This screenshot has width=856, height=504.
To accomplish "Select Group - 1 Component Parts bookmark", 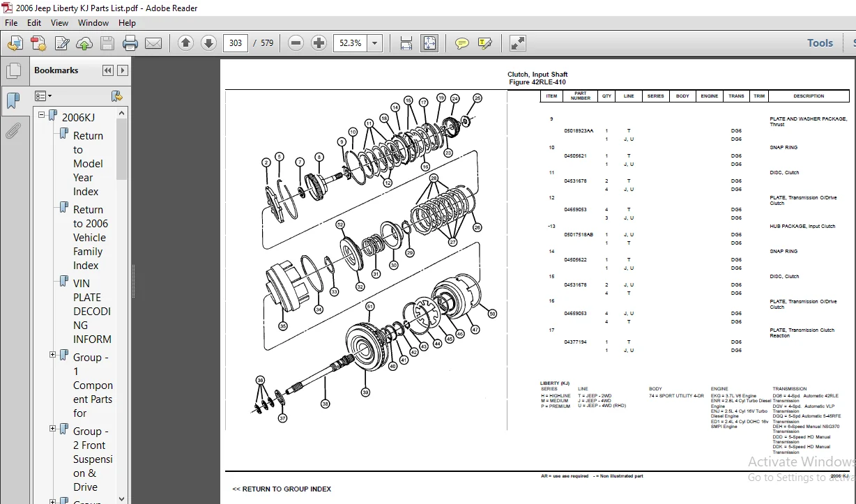I will coord(93,385).
